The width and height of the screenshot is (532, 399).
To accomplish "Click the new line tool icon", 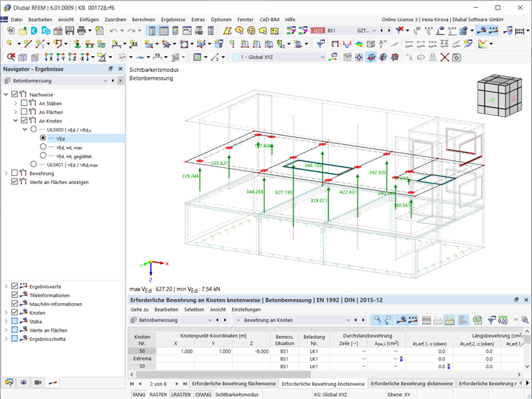I will (x=28, y=44).
